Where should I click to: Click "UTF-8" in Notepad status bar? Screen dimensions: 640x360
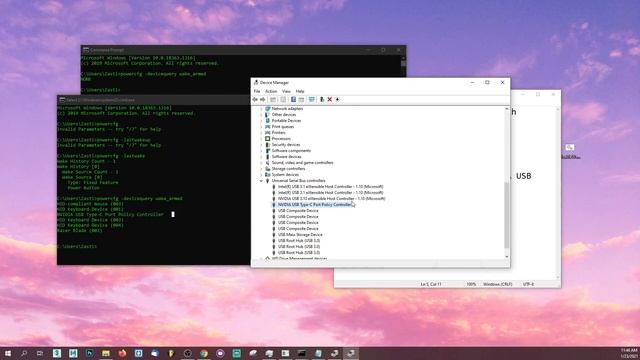(x=529, y=284)
